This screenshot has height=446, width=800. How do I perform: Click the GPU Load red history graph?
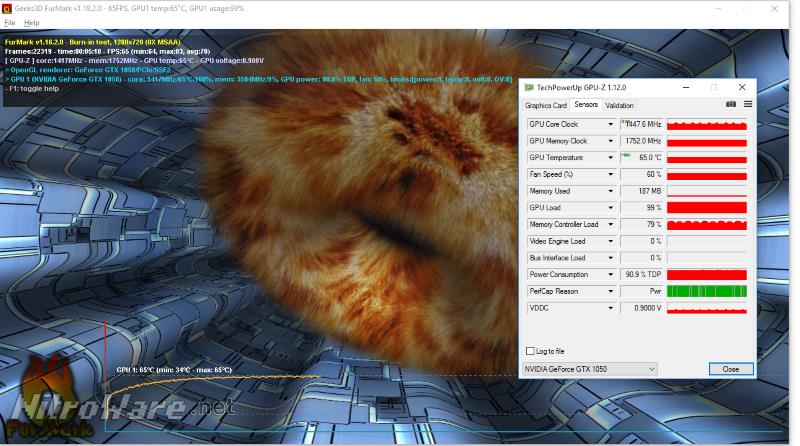coord(707,208)
